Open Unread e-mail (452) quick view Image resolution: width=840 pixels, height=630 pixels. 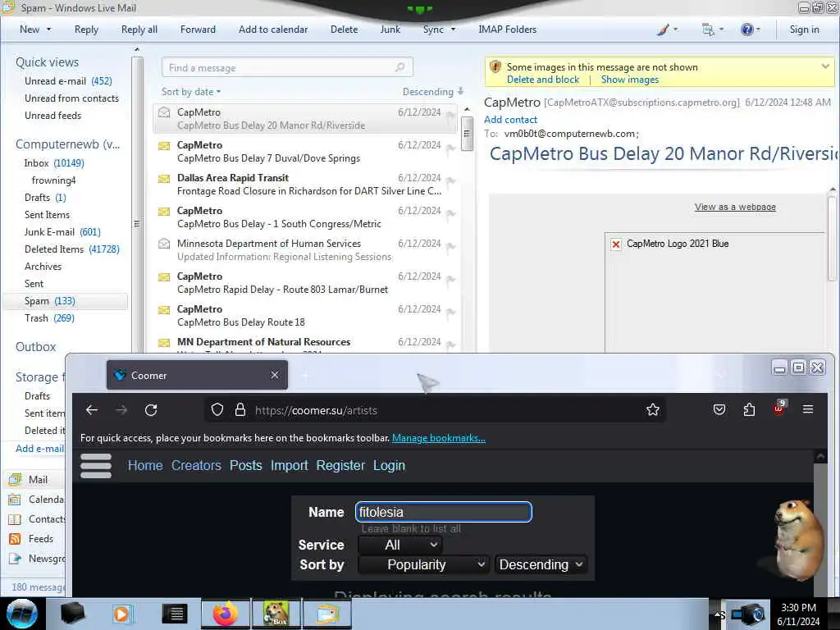pos(68,81)
